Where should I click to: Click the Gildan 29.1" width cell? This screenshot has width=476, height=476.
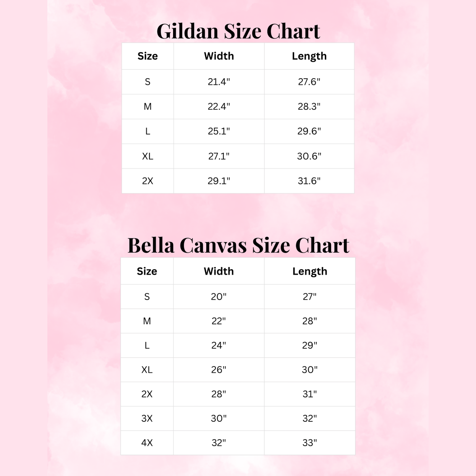coord(219,181)
